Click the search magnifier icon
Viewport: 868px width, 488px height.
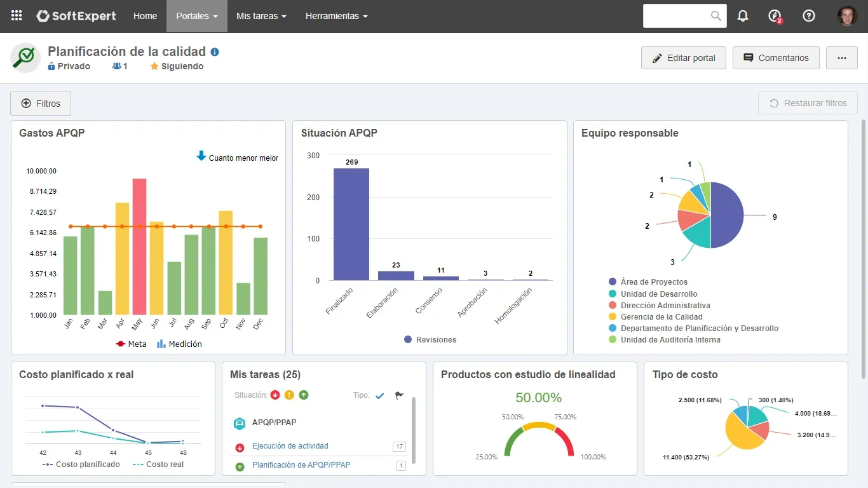click(716, 16)
